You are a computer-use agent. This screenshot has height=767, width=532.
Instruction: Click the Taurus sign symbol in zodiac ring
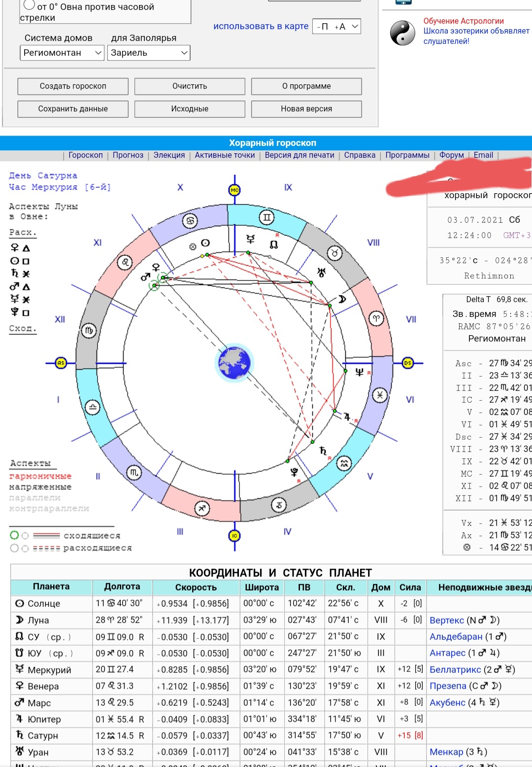(335, 253)
